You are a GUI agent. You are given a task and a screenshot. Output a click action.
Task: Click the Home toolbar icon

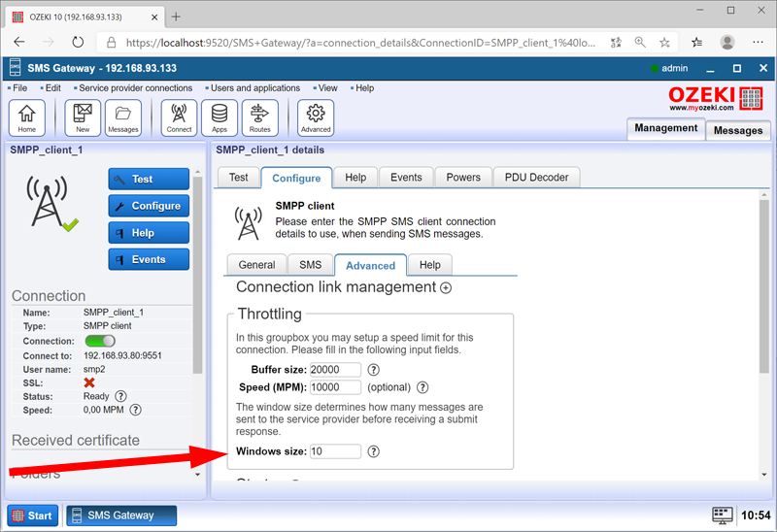tap(26, 117)
